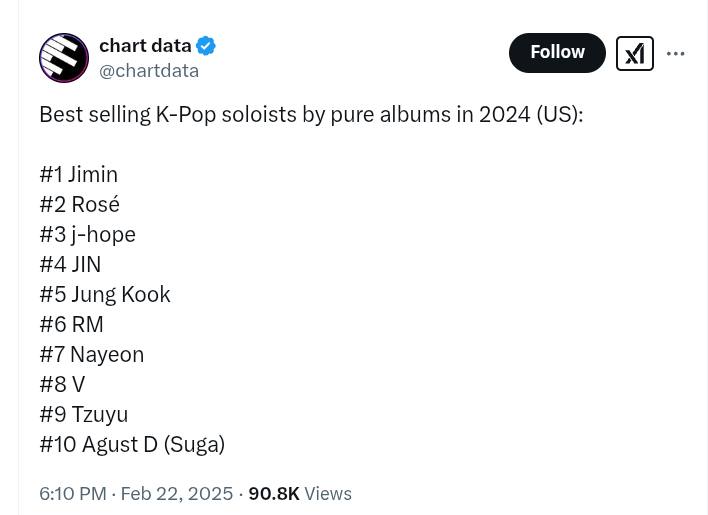Open Grok actions icon beside Follow
The image size is (708, 515).
[634, 53]
